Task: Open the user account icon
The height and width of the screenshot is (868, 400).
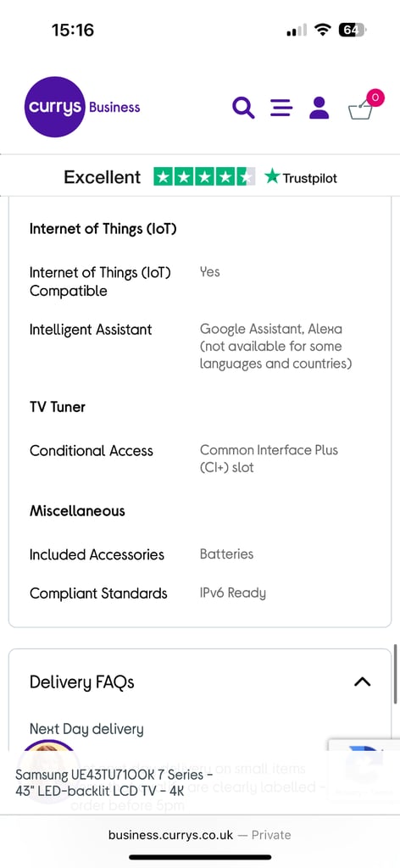Action: point(319,108)
